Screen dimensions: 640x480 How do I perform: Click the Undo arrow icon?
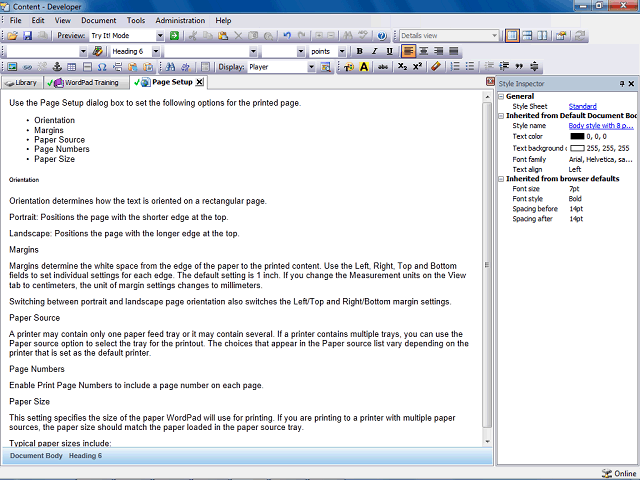point(287,36)
